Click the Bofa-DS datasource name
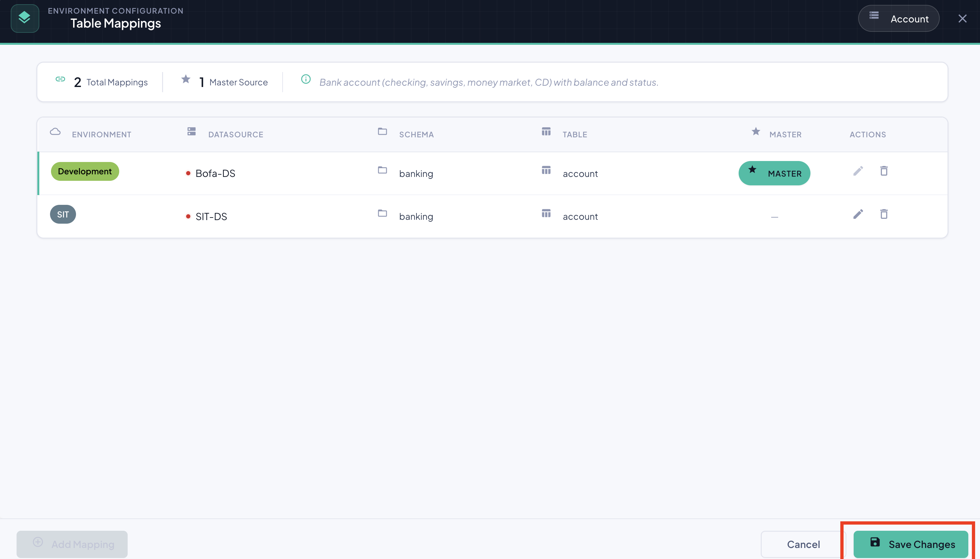The image size is (980, 559). pos(215,174)
